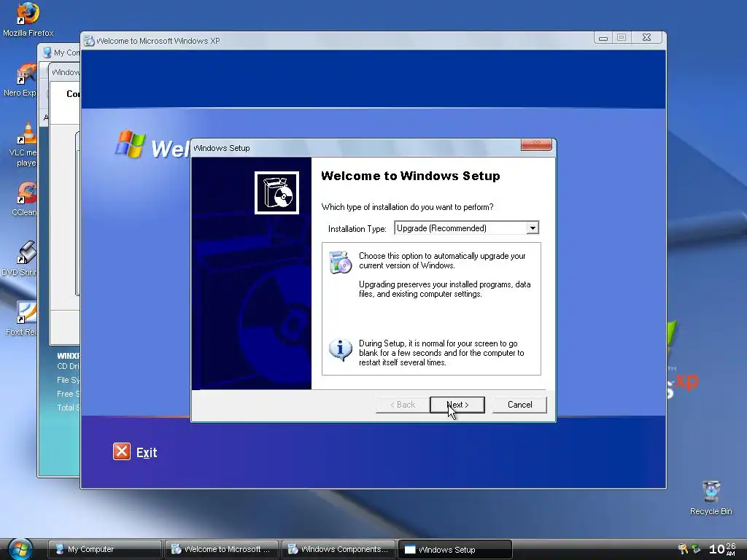Click the Cancel button in Windows Setup
The height and width of the screenshot is (560, 747).
(x=519, y=405)
